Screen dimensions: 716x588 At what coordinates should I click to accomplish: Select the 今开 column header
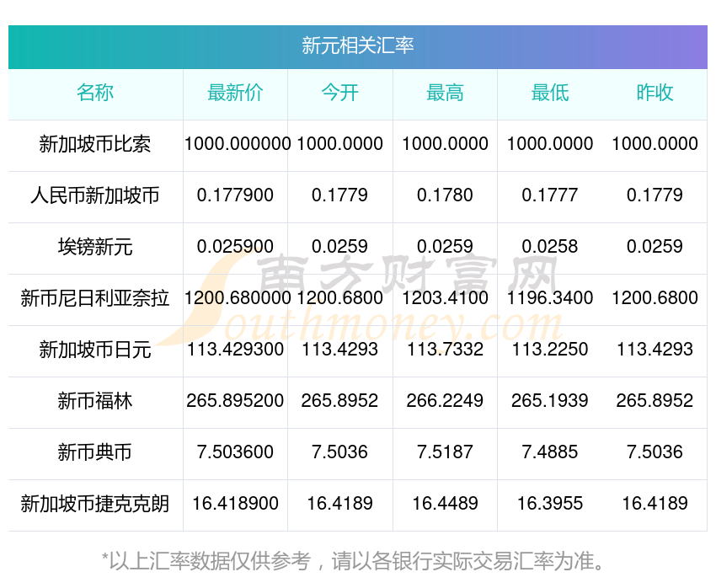pos(340,93)
